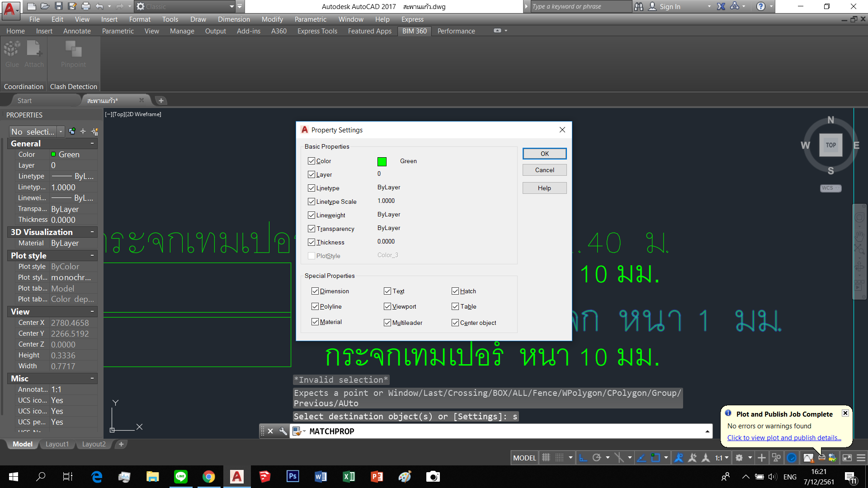Click the command line customize wrench icon
The image size is (868, 488).
(x=283, y=431)
